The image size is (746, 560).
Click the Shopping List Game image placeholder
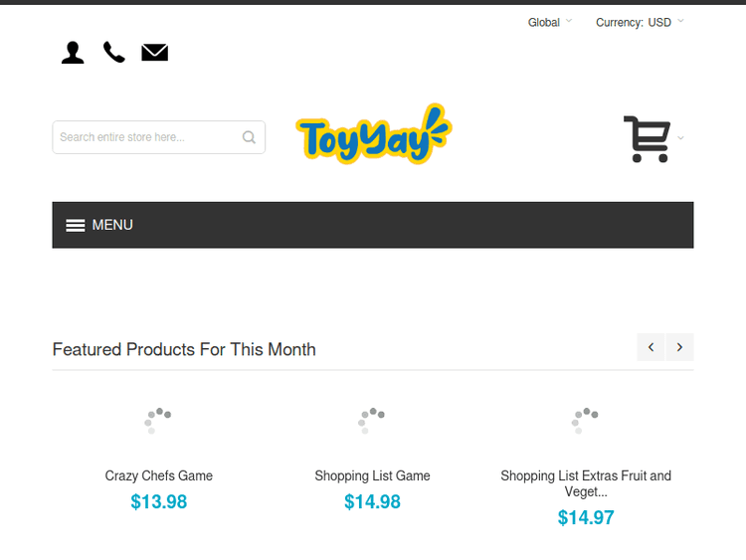(x=373, y=420)
